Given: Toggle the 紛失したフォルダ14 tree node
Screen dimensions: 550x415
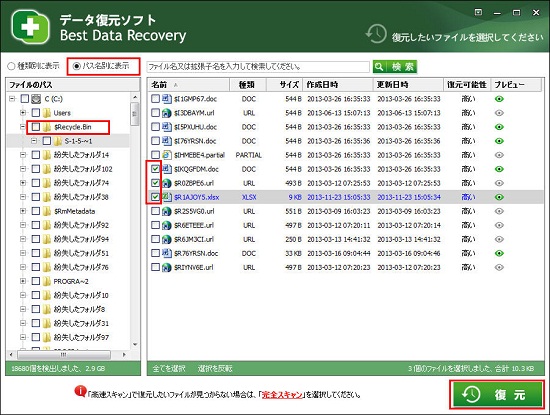Looking at the screenshot, I should click(23, 155).
